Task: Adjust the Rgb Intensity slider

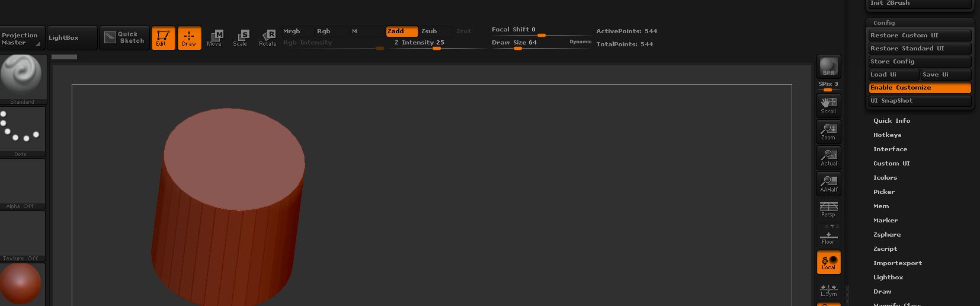Action: click(333, 44)
